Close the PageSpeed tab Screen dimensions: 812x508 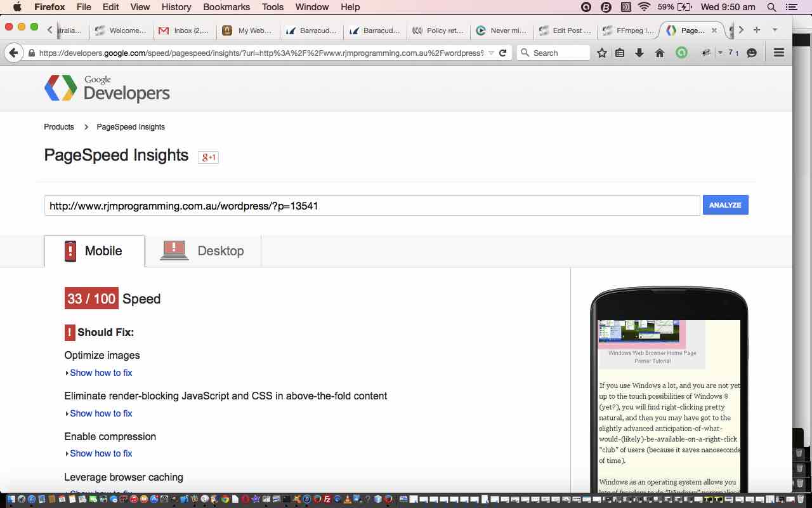click(x=714, y=30)
